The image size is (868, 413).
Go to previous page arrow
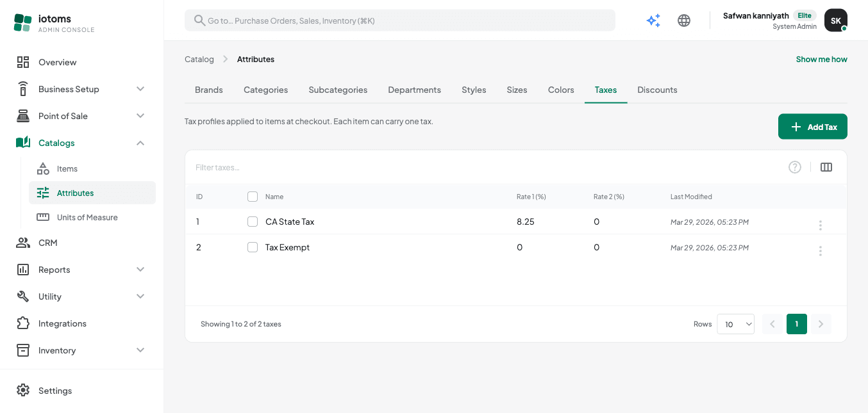point(772,324)
